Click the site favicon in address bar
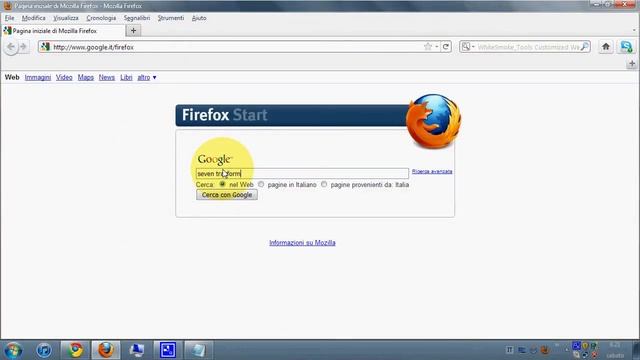The width and height of the screenshot is (640, 360). [x=45, y=47]
